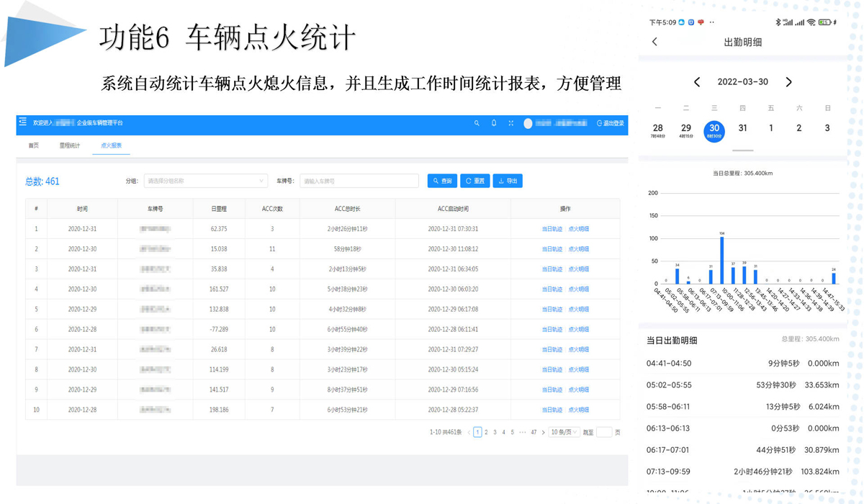The height and width of the screenshot is (504, 864).
Task: Click the 车牌号 input field
Action: [x=359, y=181]
